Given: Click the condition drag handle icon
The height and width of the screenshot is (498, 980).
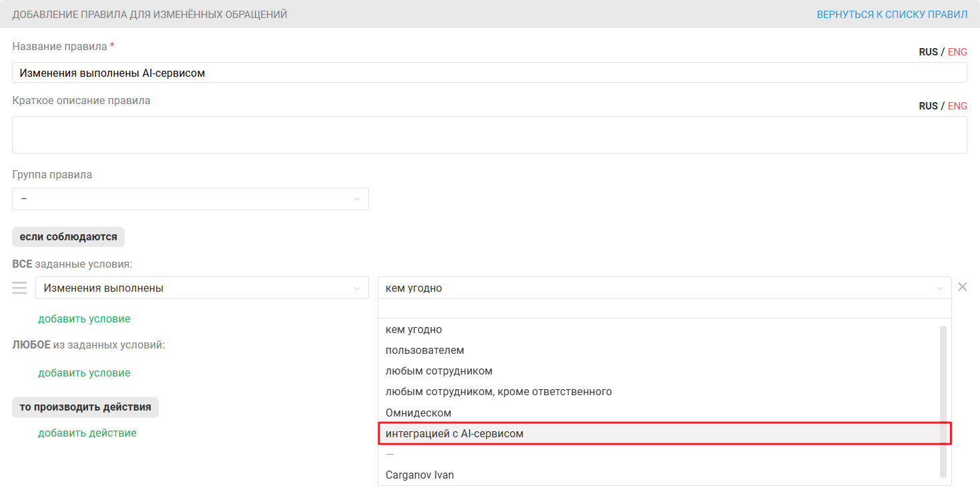Looking at the screenshot, I should point(19,288).
